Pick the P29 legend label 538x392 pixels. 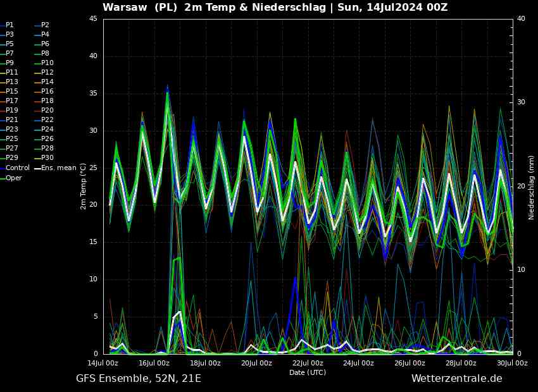pos(11,157)
